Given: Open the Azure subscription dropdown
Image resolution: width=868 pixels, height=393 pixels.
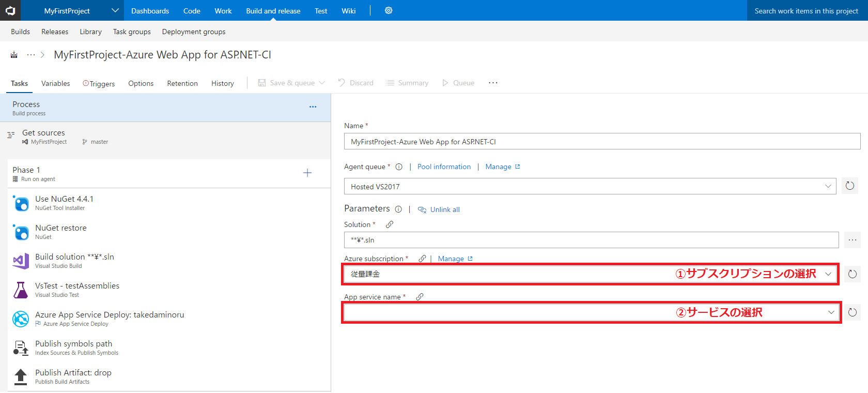Looking at the screenshot, I should (x=590, y=274).
